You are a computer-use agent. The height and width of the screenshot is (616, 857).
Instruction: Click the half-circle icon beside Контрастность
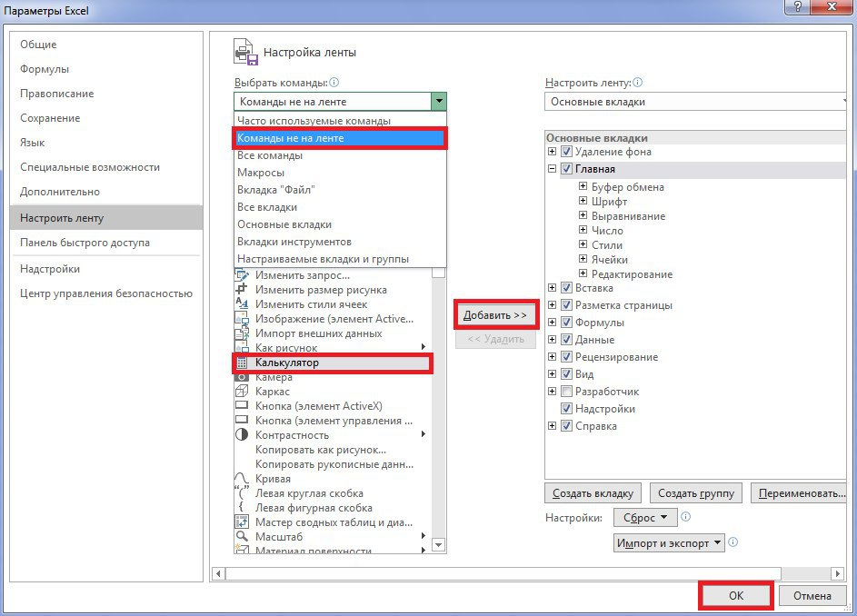point(242,434)
